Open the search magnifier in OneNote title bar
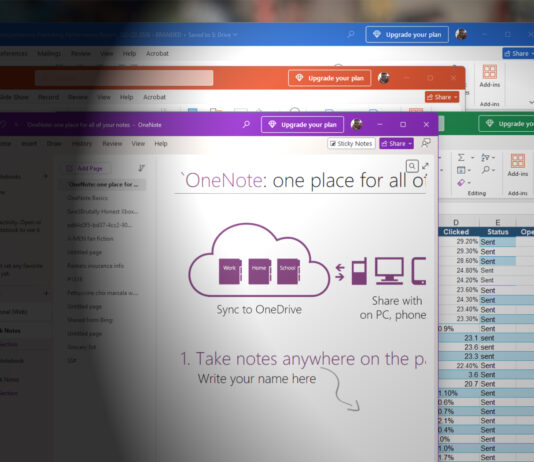 click(246, 124)
